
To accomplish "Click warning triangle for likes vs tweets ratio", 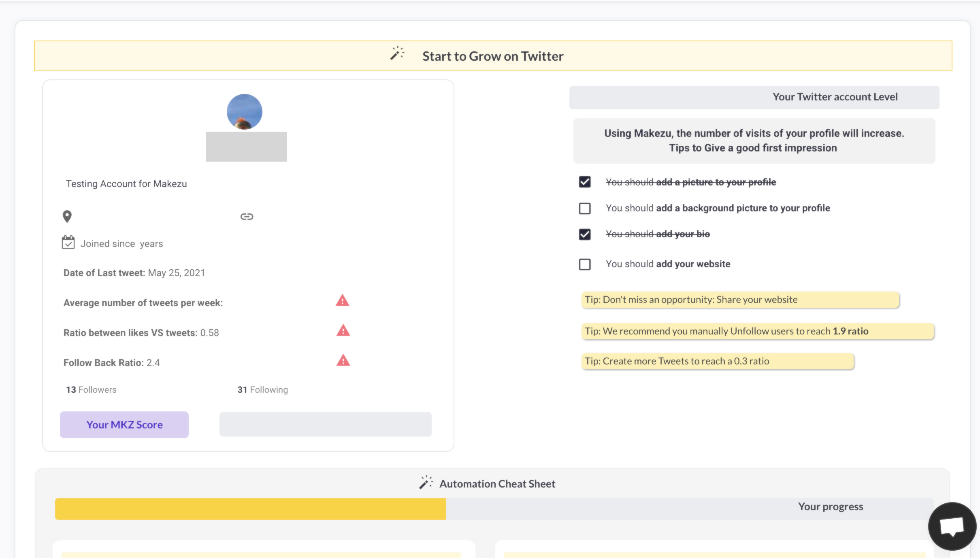I will [343, 330].
